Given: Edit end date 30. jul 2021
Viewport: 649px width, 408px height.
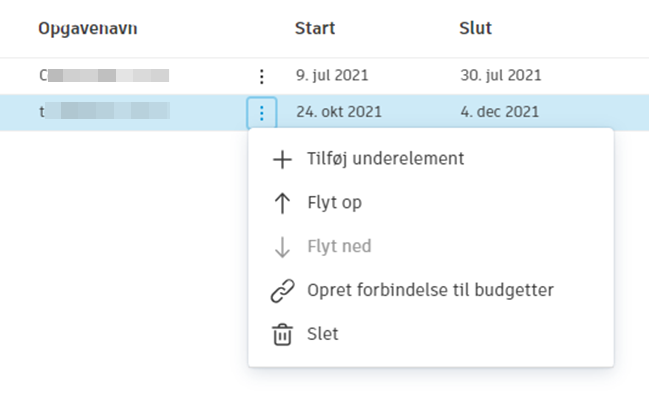Looking at the screenshot, I should tap(501, 75).
